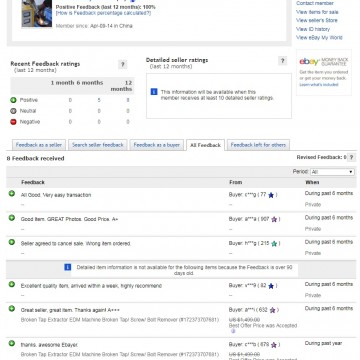The image size is (360, 360).
Task: Click 'How is Feedback percentage calculated?' link
Action: [x=103, y=13]
